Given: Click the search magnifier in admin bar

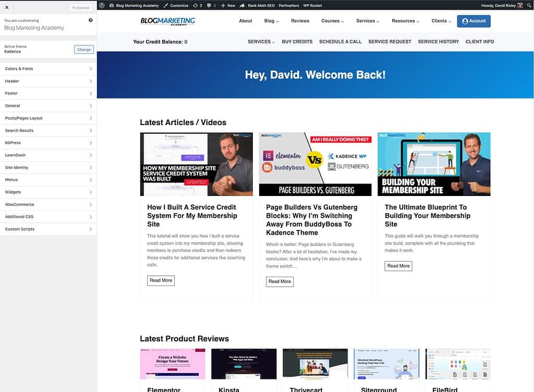Looking at the screenshot, I should 529,5.
